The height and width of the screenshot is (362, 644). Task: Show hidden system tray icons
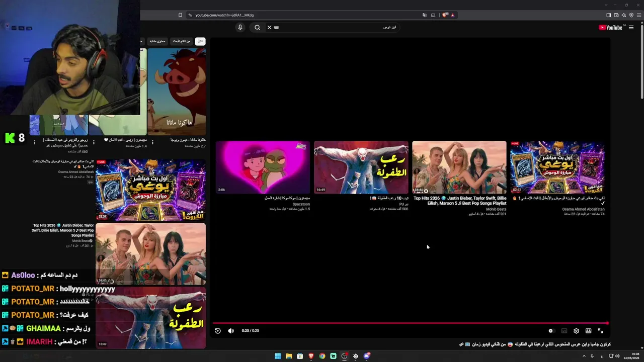[584, 356]
